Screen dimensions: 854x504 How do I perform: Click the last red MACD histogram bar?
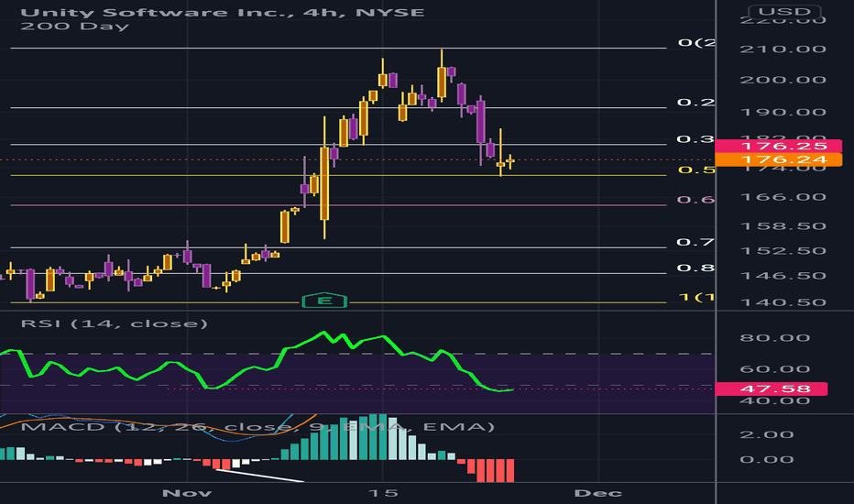[x=509, y=471]
